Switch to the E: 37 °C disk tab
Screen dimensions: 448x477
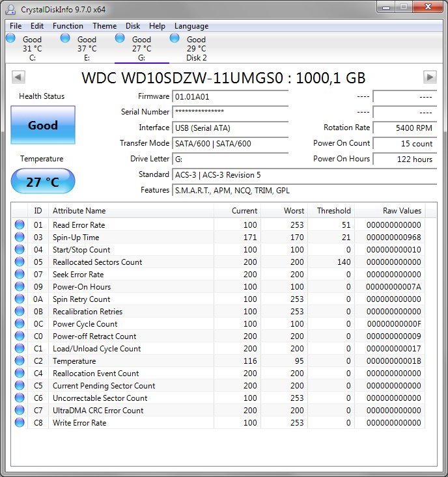[x=87, y=48]
